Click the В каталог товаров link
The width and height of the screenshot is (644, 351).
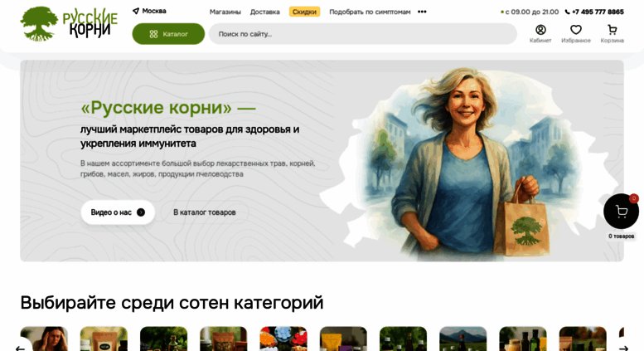tap(204, 212)
